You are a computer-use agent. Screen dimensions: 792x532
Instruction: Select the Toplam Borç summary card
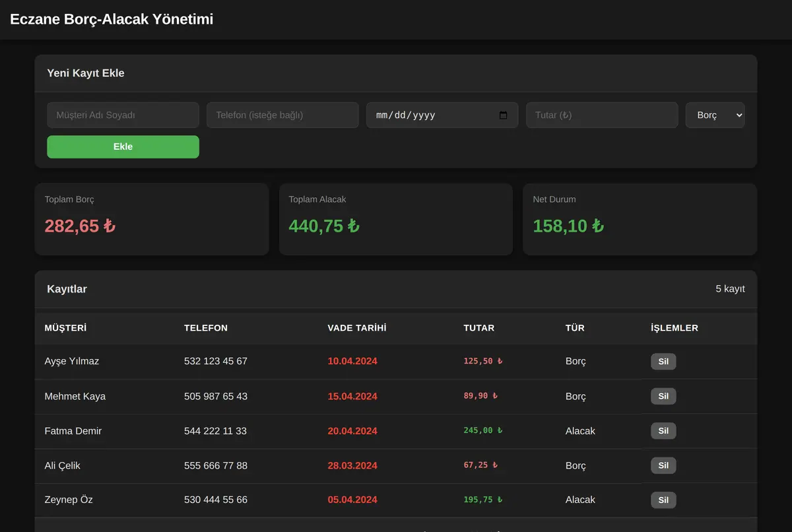[x=152, y=219]
